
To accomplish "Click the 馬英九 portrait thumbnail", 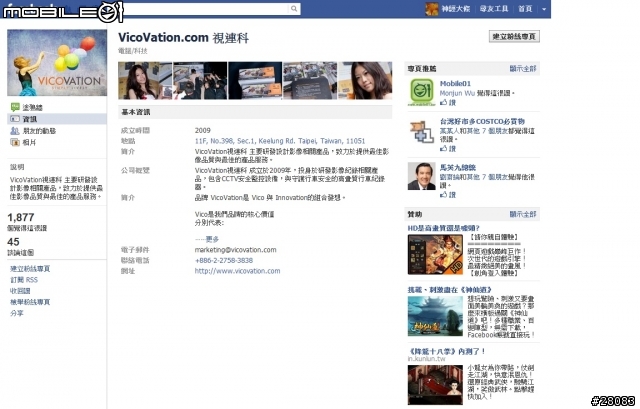I will point(421,176).
